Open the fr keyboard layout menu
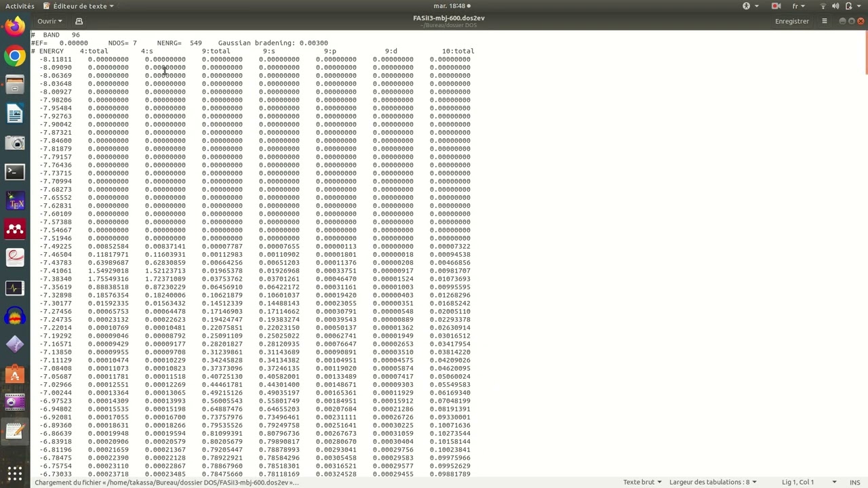The width and height of the screenshot is (868, 488). (x=799, y=6)
